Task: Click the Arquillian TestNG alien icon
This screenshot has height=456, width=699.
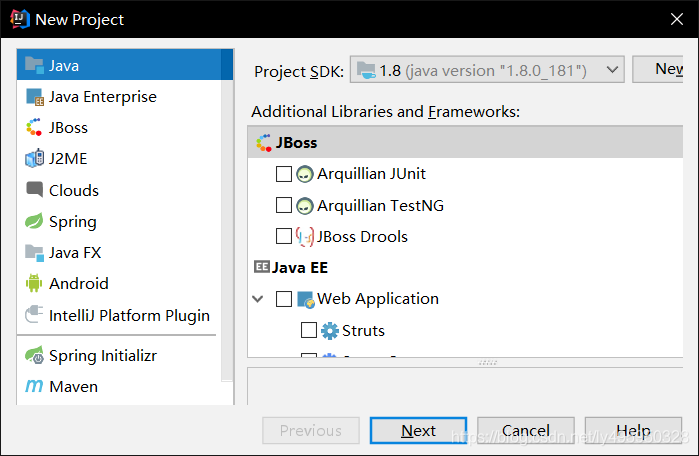Action: [x=304, y=206]
